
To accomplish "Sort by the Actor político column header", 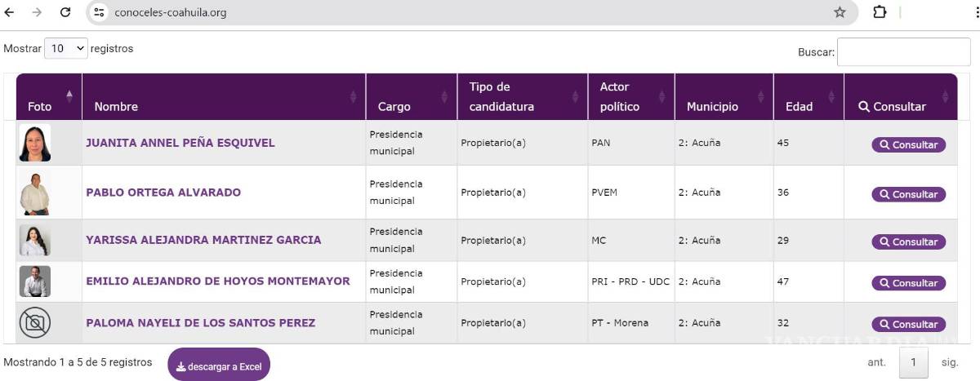I will pos(630,98).
